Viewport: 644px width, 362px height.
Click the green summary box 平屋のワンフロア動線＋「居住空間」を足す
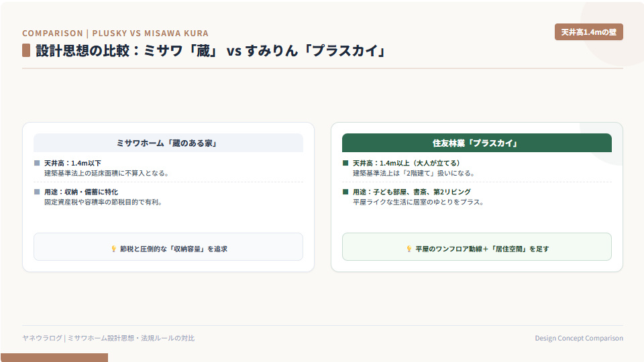477,247
